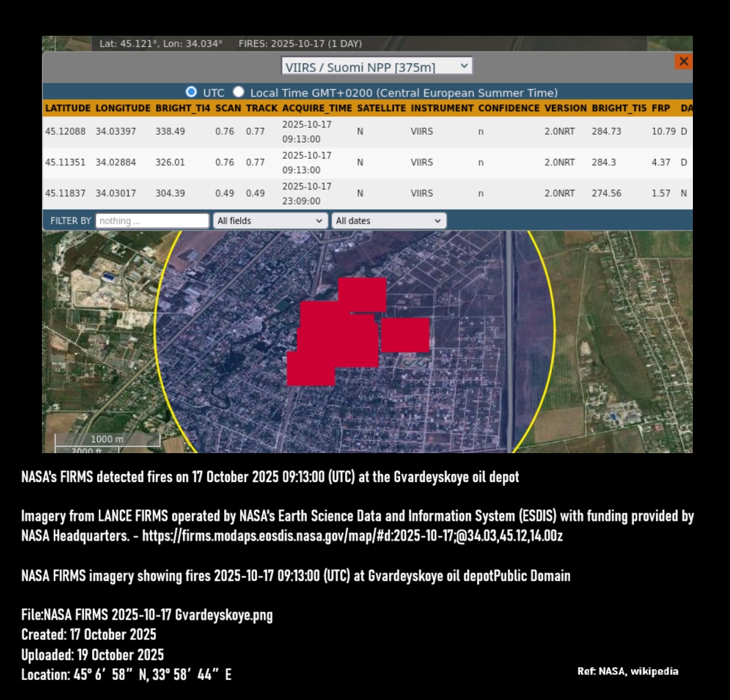
Task: Sort by LATITUDE column header
Action: 67,109
